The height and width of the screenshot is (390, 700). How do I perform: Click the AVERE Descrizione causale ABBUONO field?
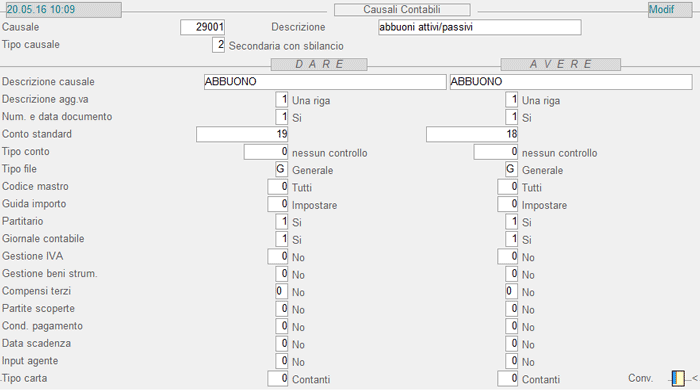[571, 82]
